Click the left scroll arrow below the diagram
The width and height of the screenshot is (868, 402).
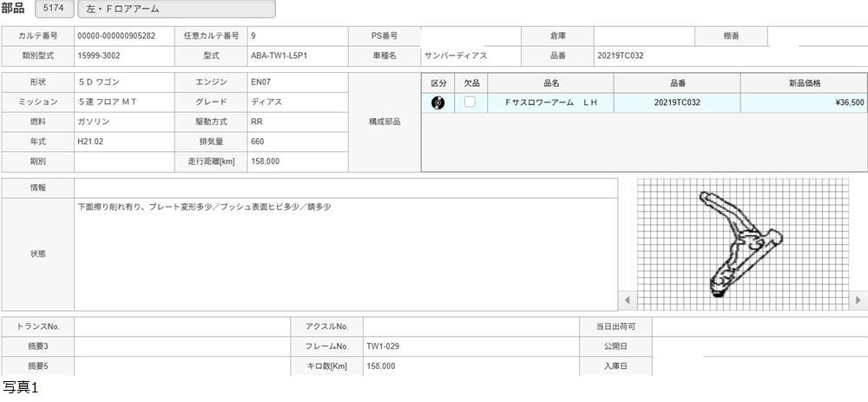(x=627, y=300)
